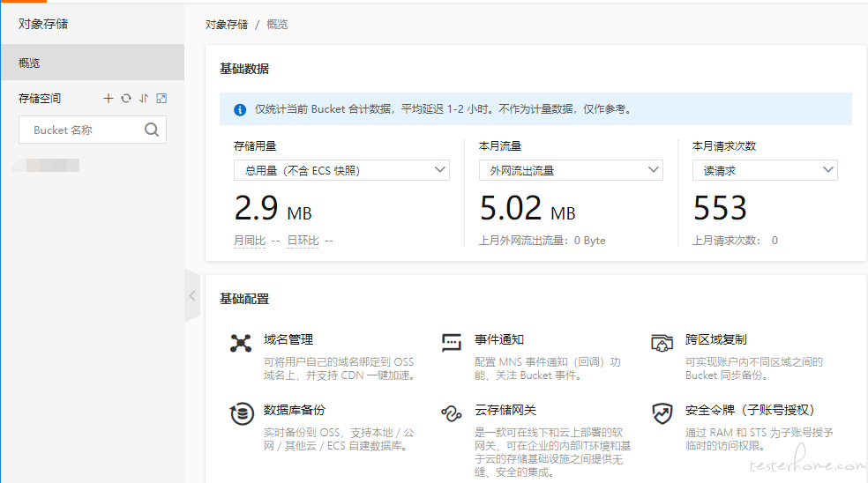Click the 存储空间 sidebar label
The height and width of the screenshot is (483, 868).
(40, 99)
